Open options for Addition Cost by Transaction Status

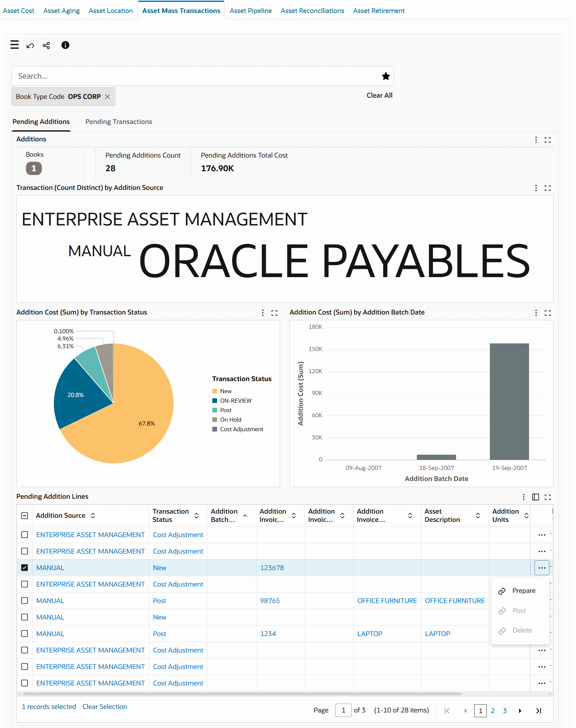pos(263,313)
